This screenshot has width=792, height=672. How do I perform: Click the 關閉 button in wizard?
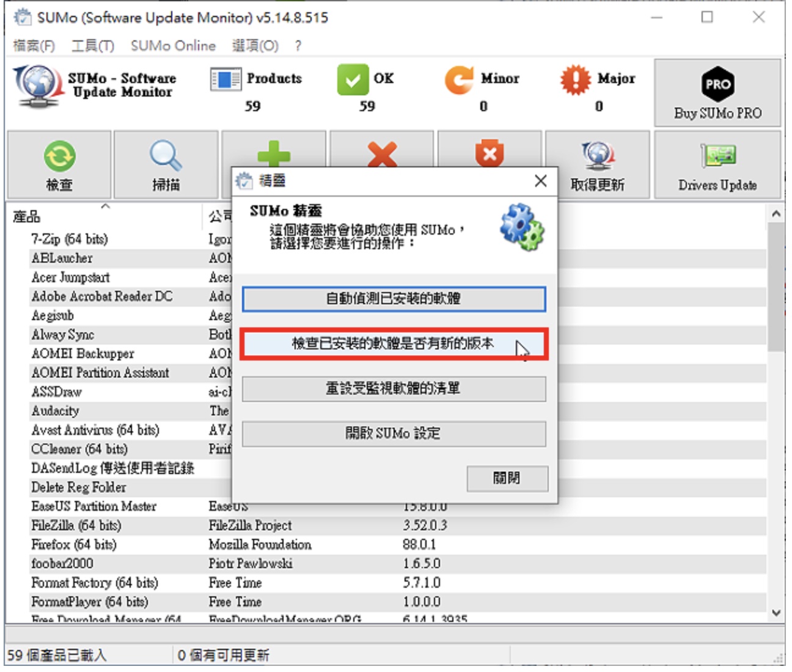(507, 478)
